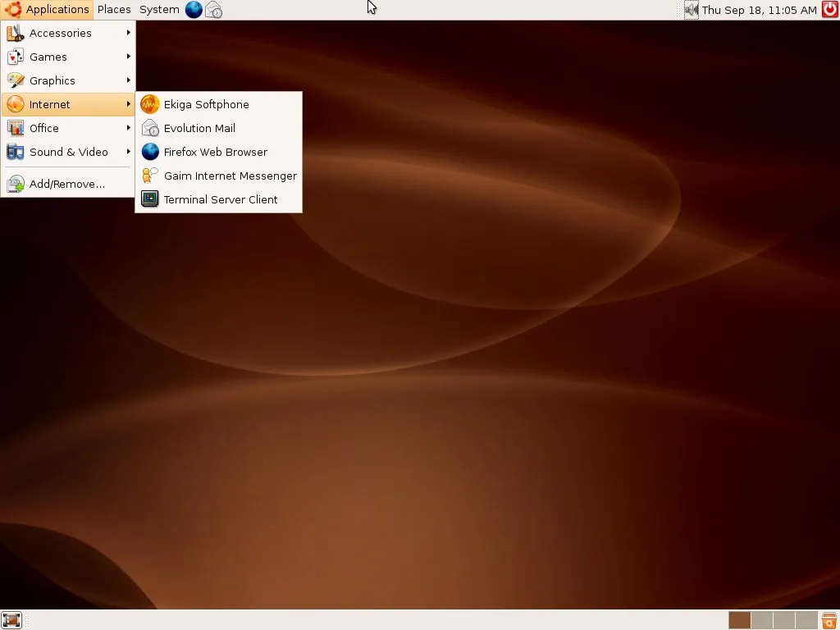Expand the Games submenu arrow
The image size is (840, 630).
[x=129, y=57]
